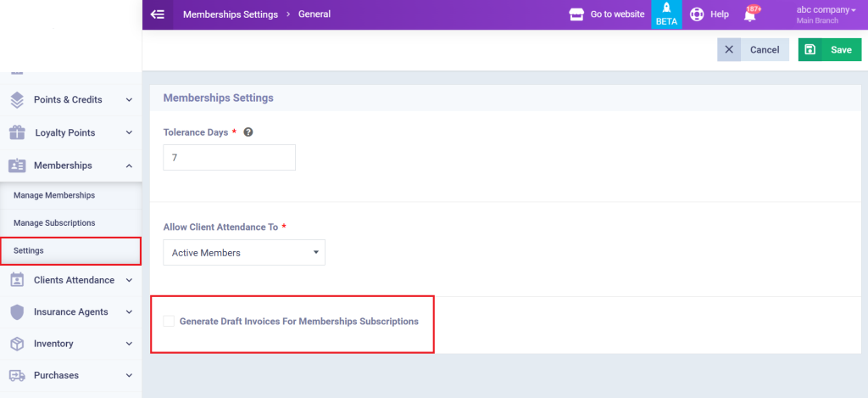
Task: Focus the Tolerance Days input field
Action: (x=229, y=158)
